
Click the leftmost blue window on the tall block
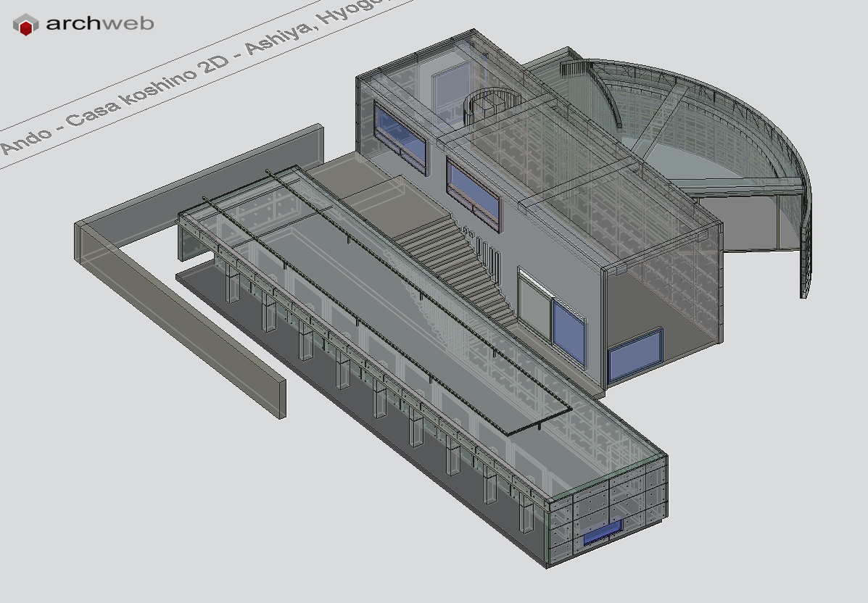(x=400, y=136)
